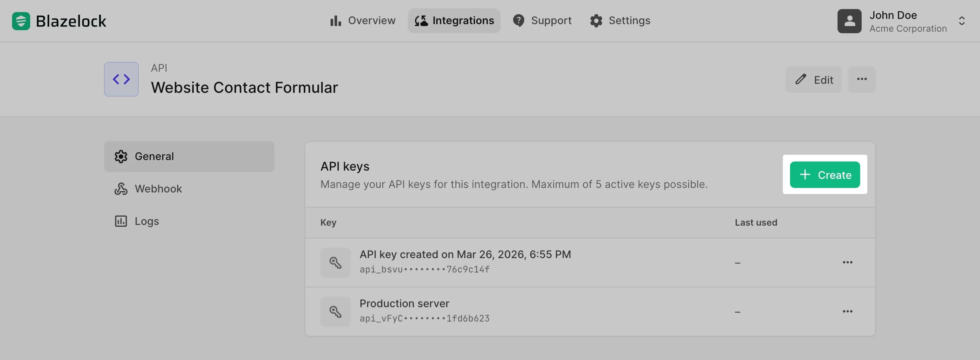Open the John Doe account switcher chevron
Image resolution: width=980 pixels, height=360 pixels.
(x=962, y=21)
